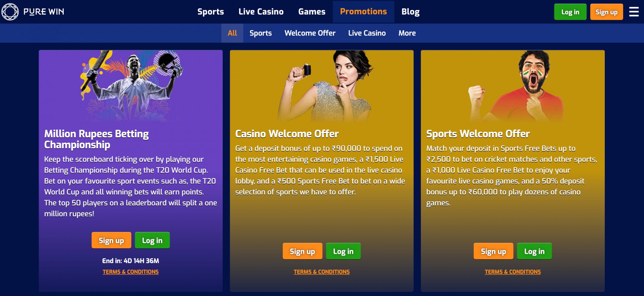Click the header Log in button
This screenshot has height=296, width=644.
[x=570, y=12]
